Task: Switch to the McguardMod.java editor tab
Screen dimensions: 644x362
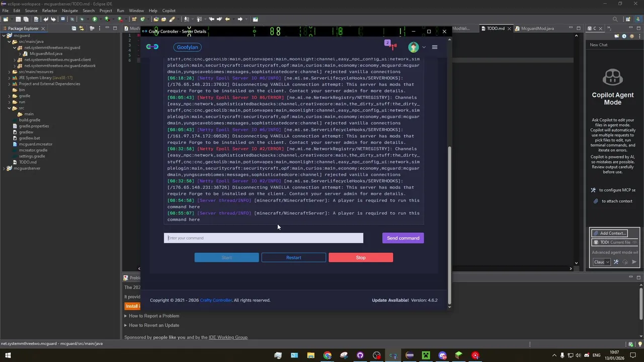Action: [537, 29]
